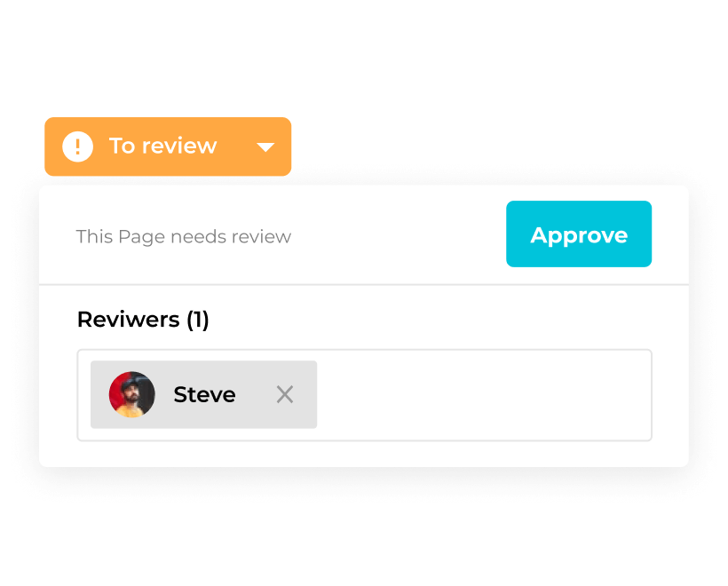Viewport: 728px width, 586px height.
Task: Expand the To review dropdown arrow
Action: pos(265,147)
